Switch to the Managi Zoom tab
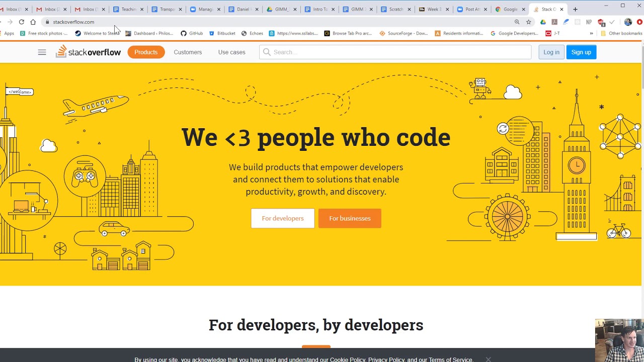 pos(204,9)
